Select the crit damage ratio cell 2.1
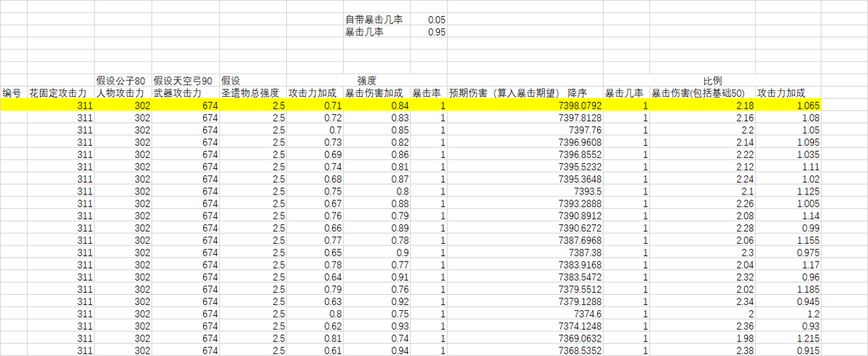 (x=703, y=191)
